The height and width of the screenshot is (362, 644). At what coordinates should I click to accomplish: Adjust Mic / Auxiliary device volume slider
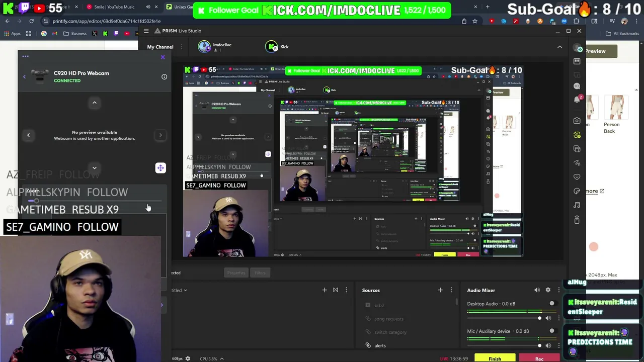[505, 345]
